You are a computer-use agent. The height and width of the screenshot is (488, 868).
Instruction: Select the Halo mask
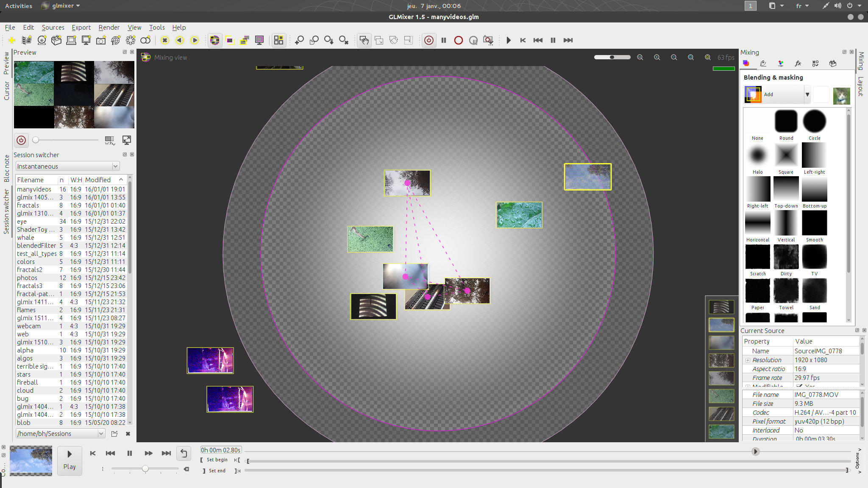tap(757, 159)
